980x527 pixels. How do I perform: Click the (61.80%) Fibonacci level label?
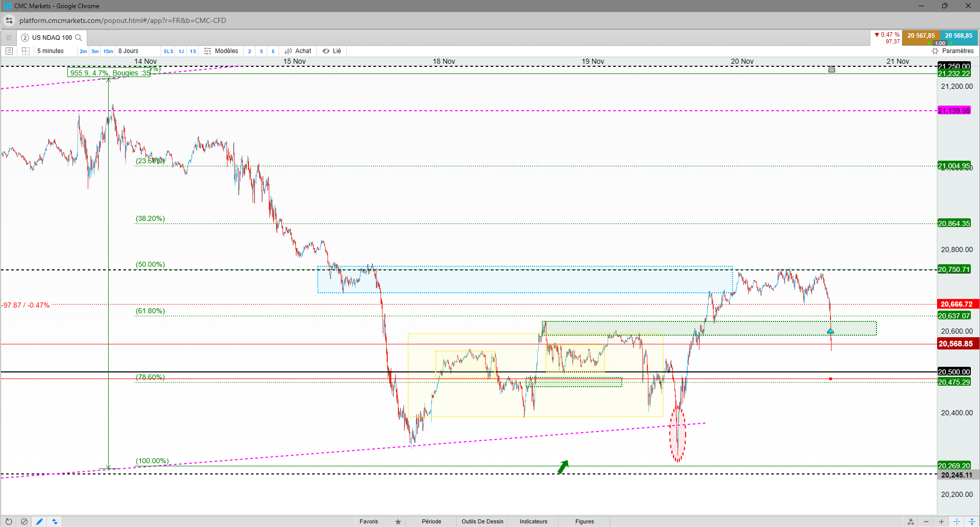click(x=150, y=311)
